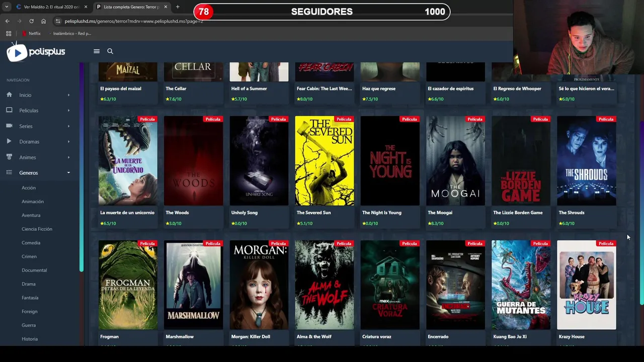
Task: Open the Krazy House poster
Action: coord(587,285)
